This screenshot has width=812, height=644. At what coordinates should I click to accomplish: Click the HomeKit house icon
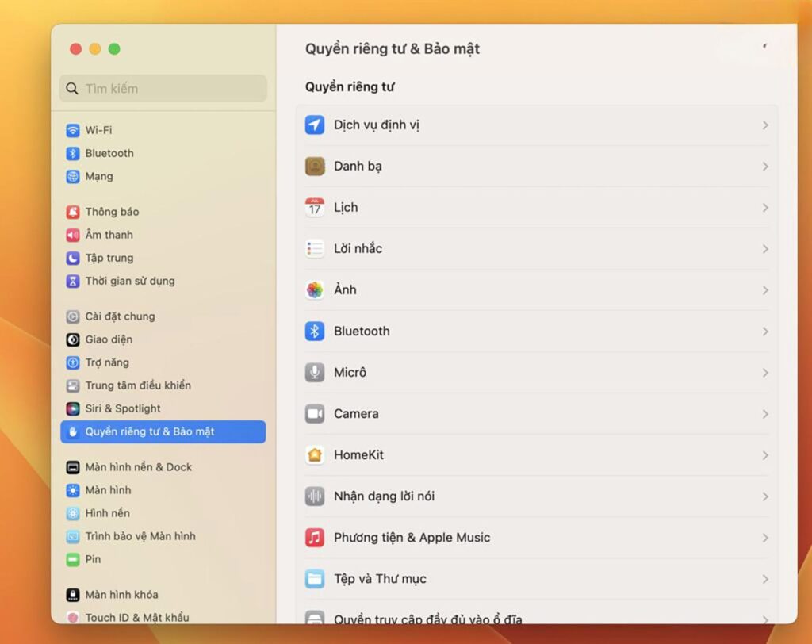pyautogui.click(x=315, y=455)
